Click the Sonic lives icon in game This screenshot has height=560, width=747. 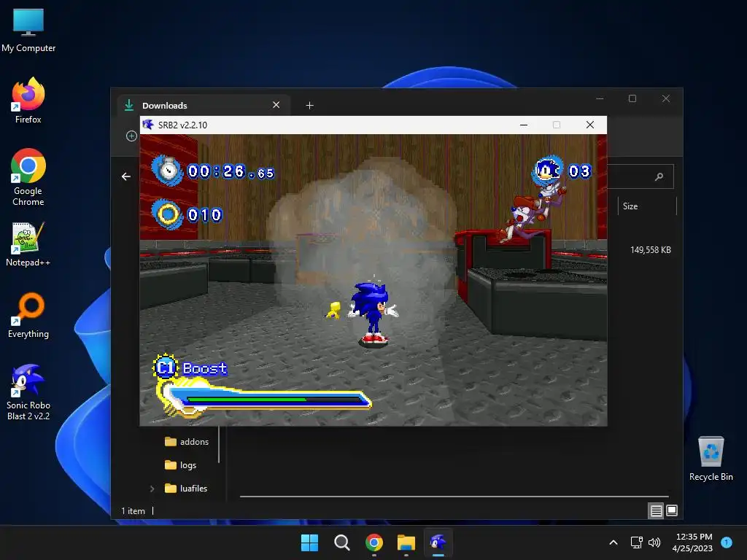click(x=548, y=170)
